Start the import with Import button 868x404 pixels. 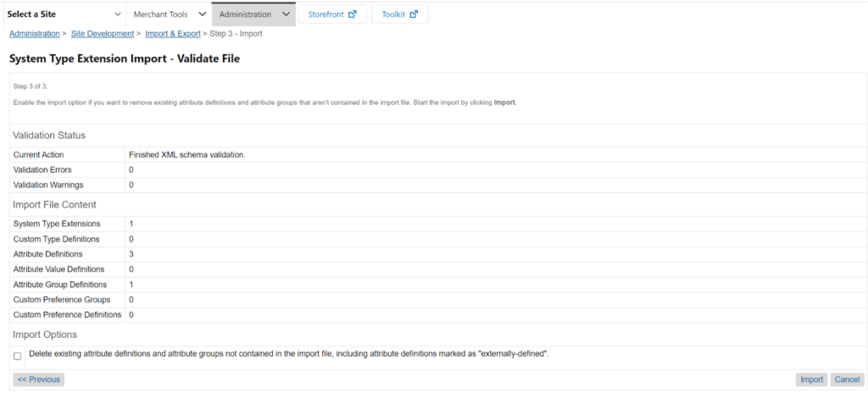(x=811, y=379)
